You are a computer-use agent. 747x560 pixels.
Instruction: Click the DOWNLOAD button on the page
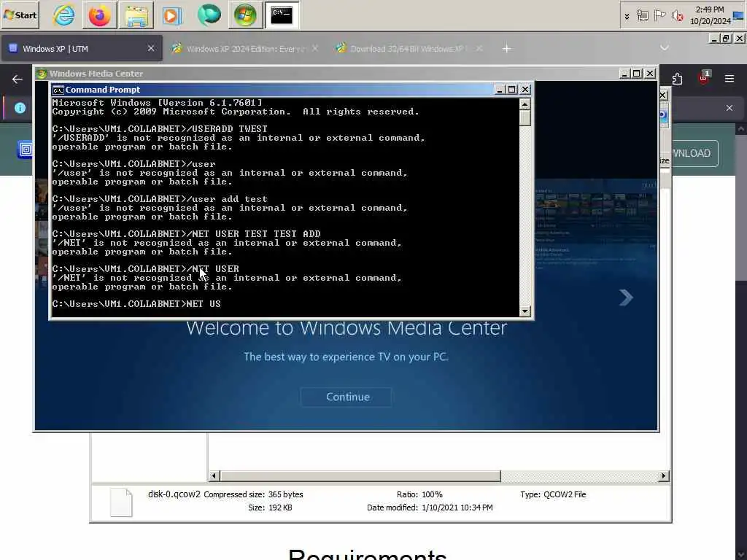click(694, 153)
